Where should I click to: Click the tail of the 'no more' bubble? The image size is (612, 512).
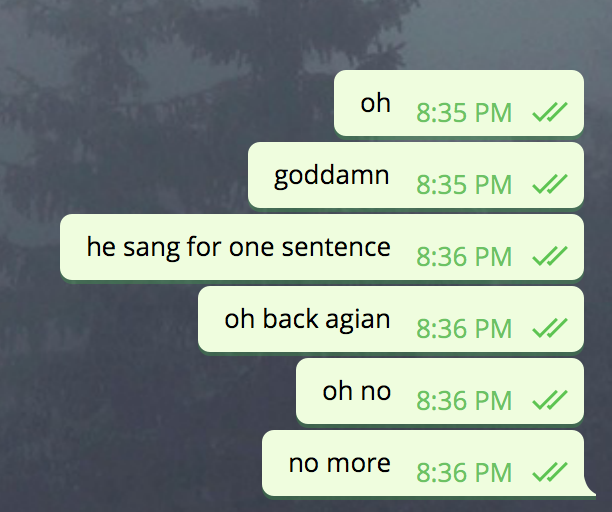click(590, 490)
